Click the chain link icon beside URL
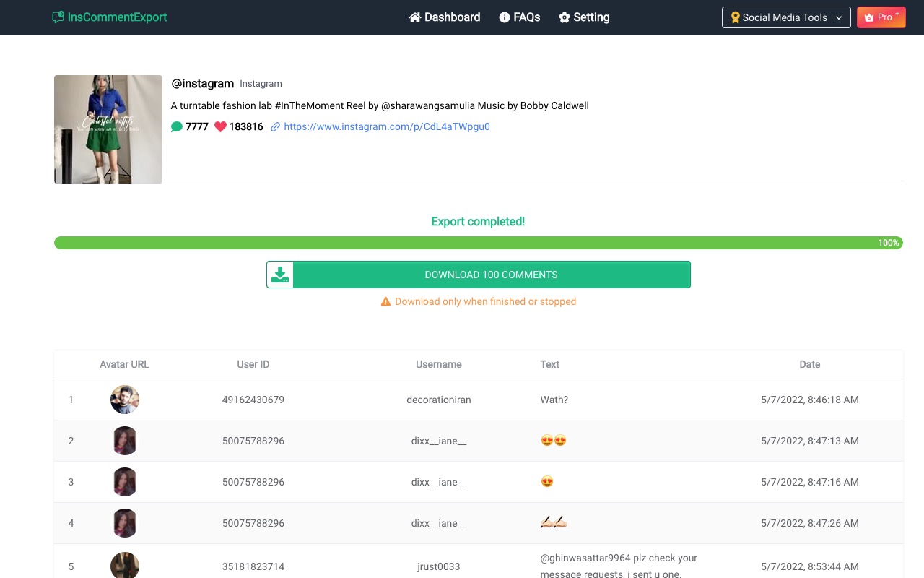The image size is (924, 578). 275,127
